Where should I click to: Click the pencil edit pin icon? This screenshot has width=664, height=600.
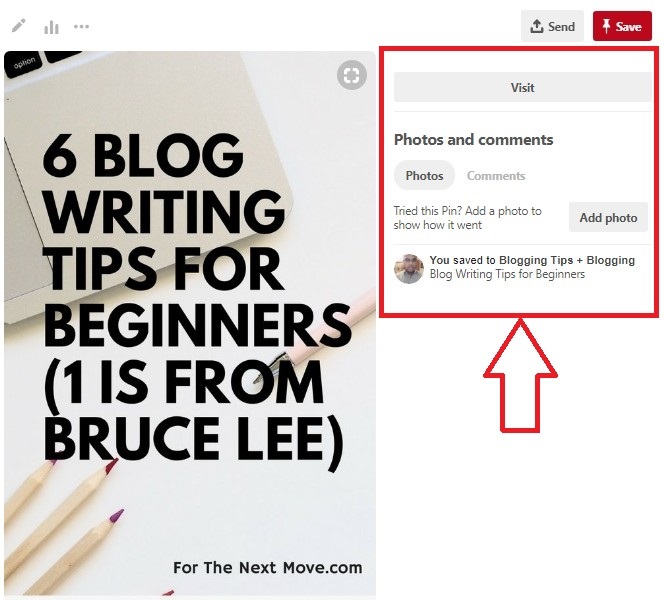tap(19, 26)
